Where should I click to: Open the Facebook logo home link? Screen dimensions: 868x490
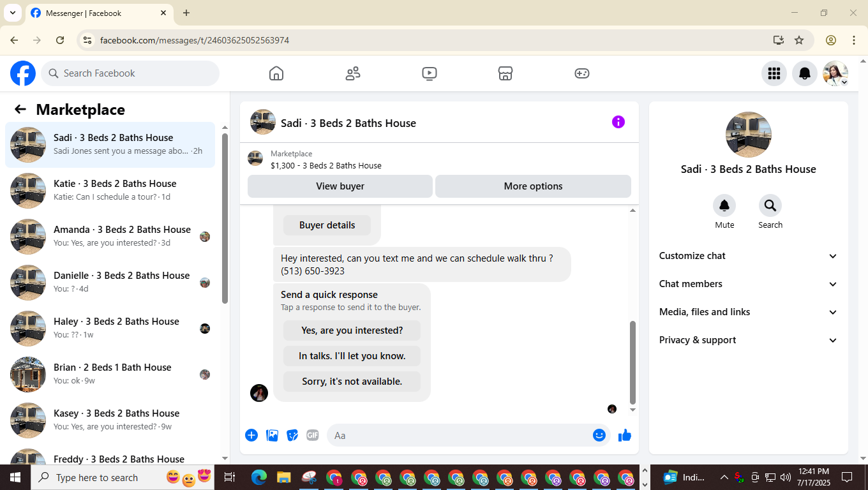tap(23, 73)
